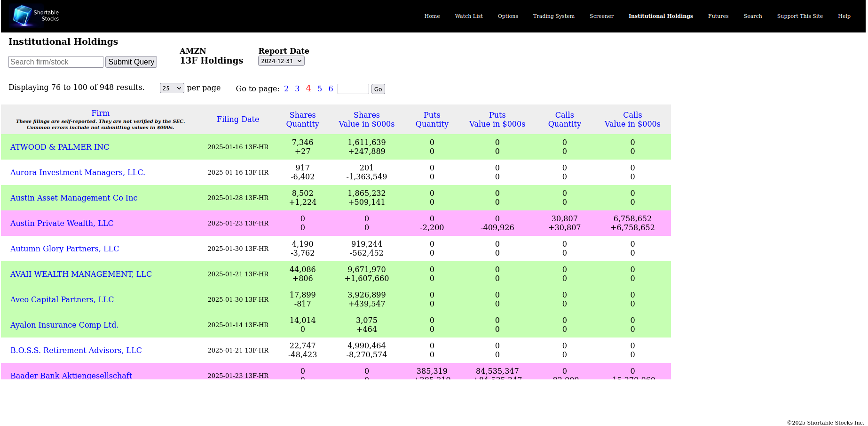This screenshot has height=426, width=868.
Task: Open B.O.S.S. Retirement Advisors, LLC link
Action: (76, 350)
